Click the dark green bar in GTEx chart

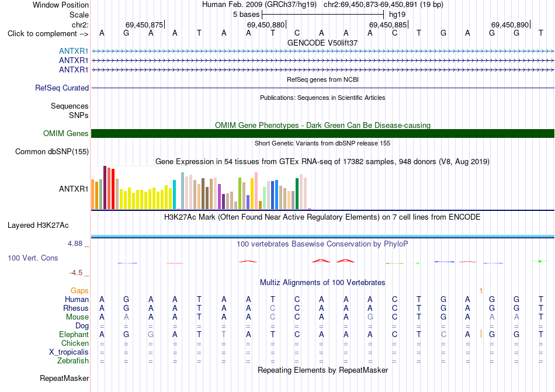pos(297,193)
